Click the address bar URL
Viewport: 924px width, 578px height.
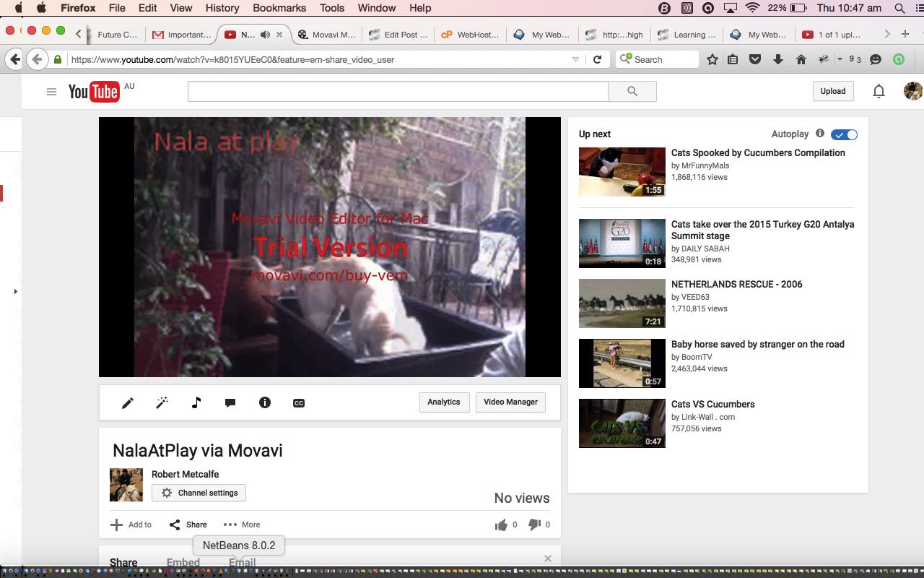pyautogui.click(x=232, y=59)
